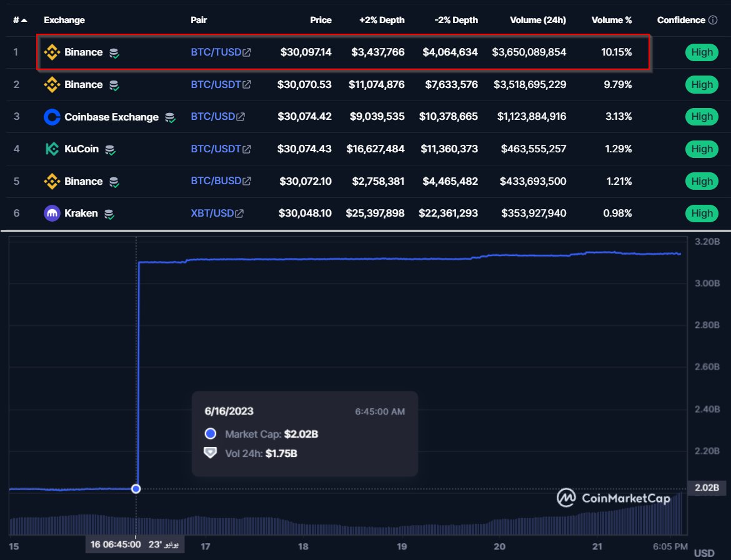Click the 2.02B price axis label

click(x=707, y=488)
